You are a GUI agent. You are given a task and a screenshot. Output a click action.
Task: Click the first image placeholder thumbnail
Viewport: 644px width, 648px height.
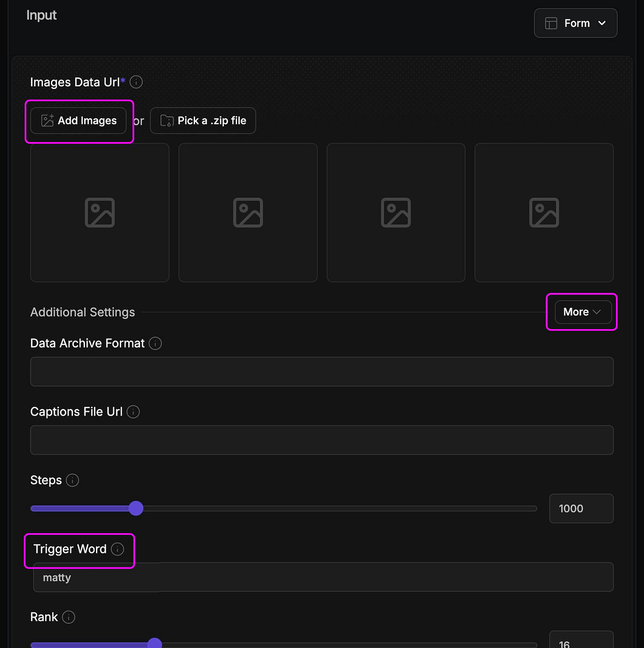coord(100,212)
